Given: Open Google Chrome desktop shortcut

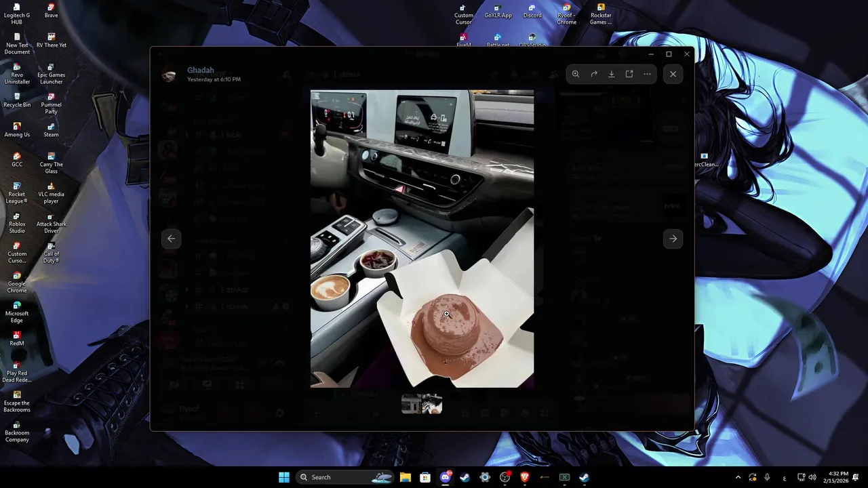Looking at the screenshot, I should (17, 283).
